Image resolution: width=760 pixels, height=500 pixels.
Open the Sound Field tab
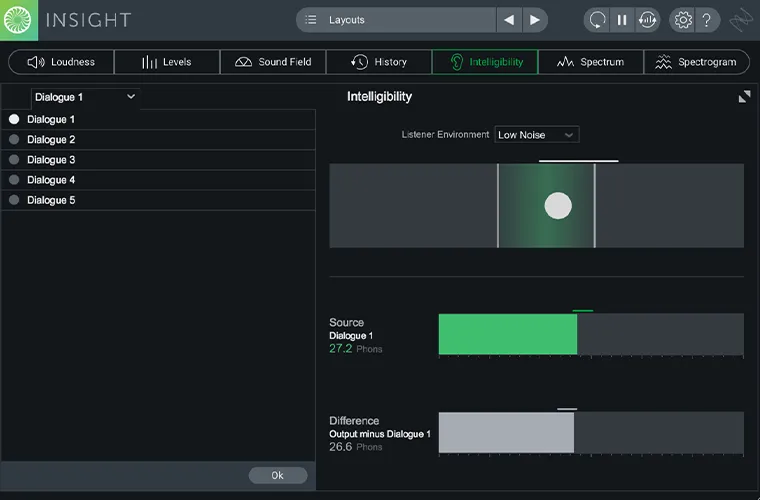pos(273,62)
